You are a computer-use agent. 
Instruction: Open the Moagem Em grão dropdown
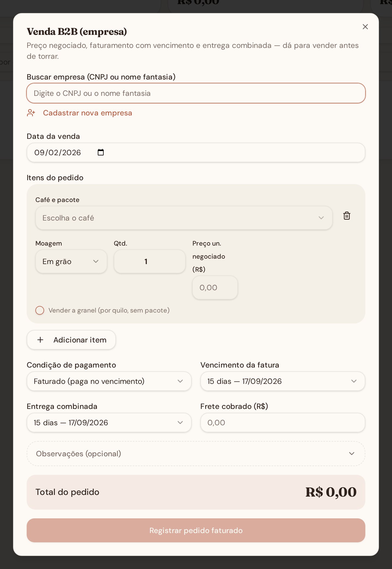point(71,261)
